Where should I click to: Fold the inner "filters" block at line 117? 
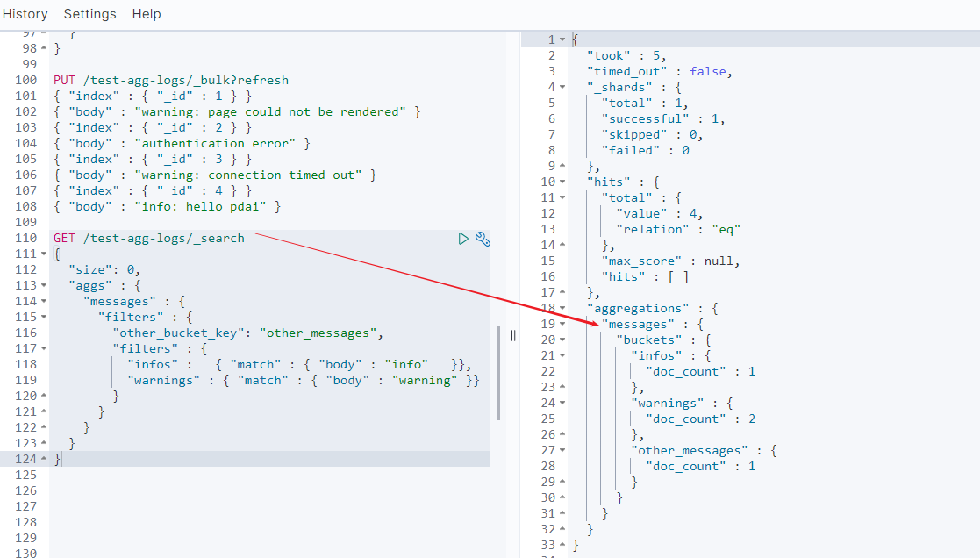[x=44, y=349]
